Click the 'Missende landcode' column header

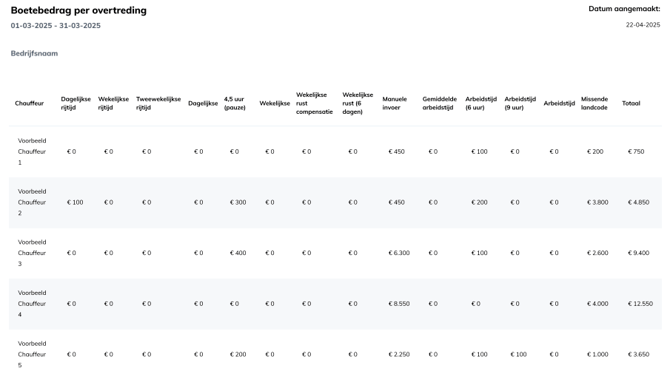coord(594,103)
